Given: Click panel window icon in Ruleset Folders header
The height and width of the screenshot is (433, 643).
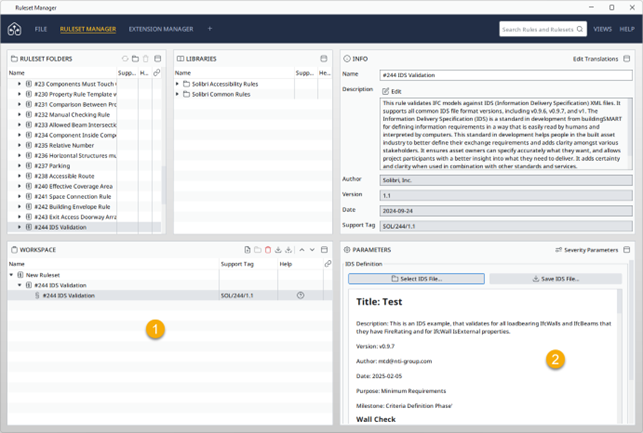Looking at the screenshot, I should point(157,59).
